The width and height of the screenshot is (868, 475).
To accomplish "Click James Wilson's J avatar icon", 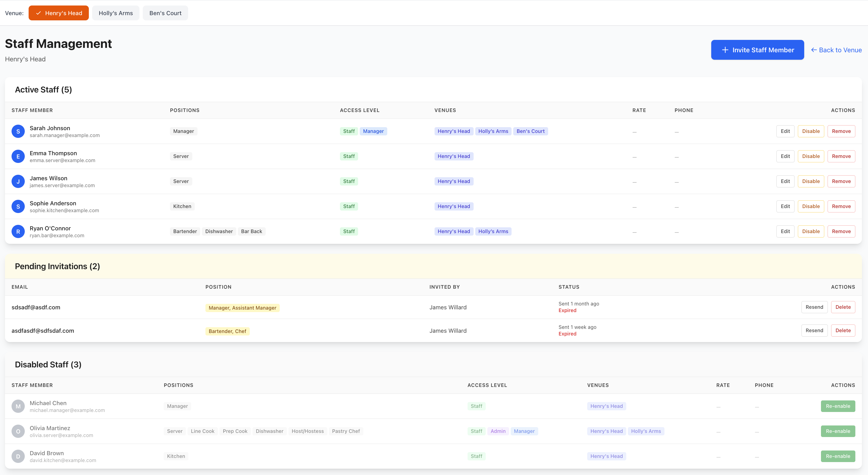I will click(18, 181).
